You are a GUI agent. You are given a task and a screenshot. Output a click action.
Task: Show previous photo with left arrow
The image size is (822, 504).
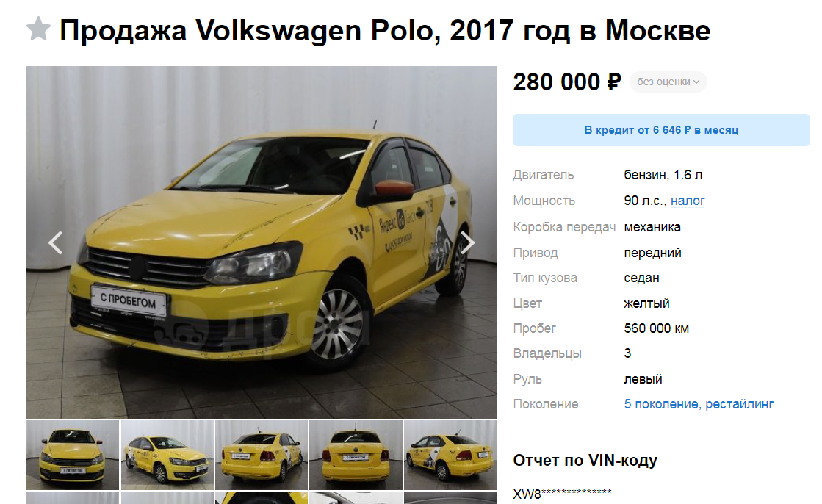(x=55, y=242)
